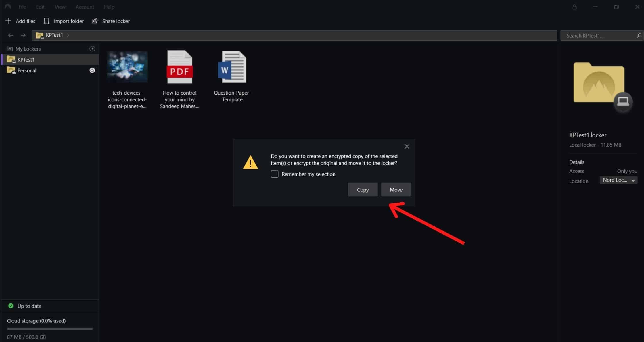Click the search magnifier icon
Screen dimensions: 644x342
(639, 36)
